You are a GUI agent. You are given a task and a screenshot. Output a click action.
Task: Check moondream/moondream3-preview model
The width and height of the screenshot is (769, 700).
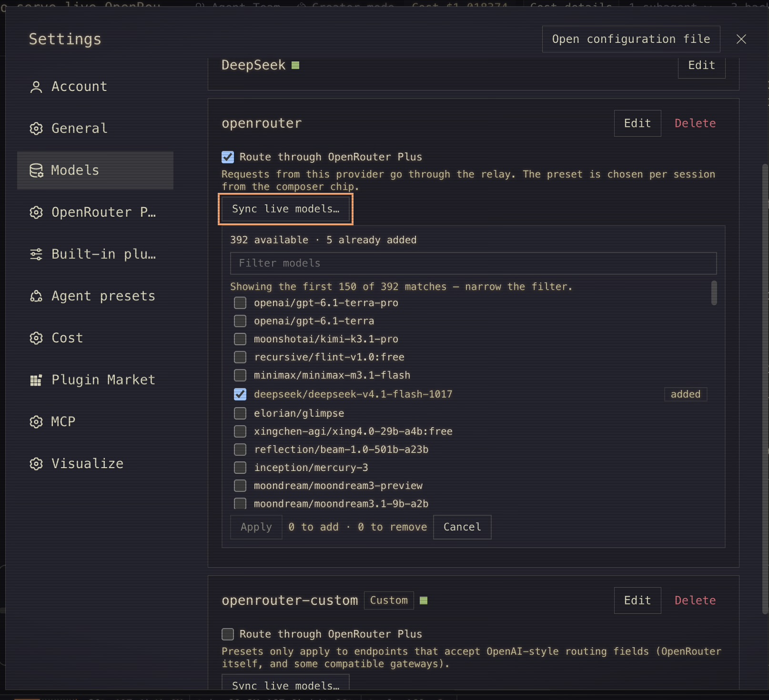[240, 486]
